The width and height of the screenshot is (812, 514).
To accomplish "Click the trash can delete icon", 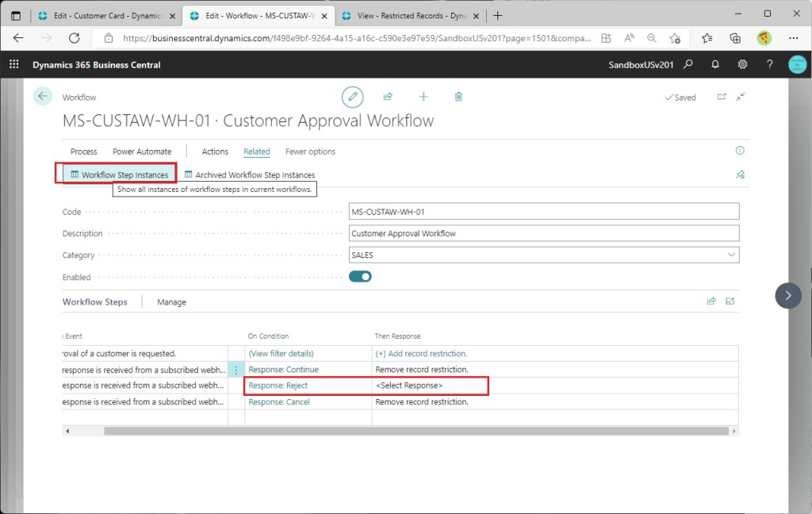I will pyautogui.click(x=458, y=97).
